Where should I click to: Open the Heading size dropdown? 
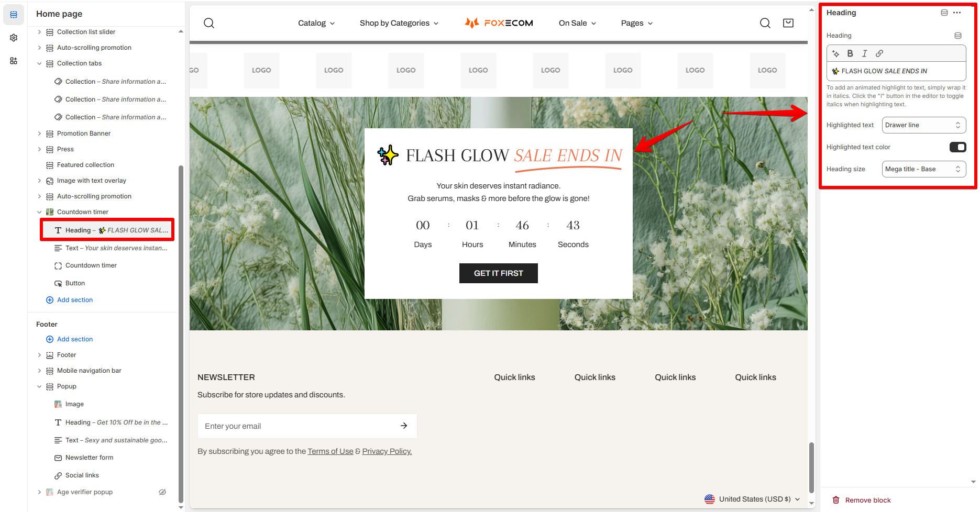[x=924, y=169]
